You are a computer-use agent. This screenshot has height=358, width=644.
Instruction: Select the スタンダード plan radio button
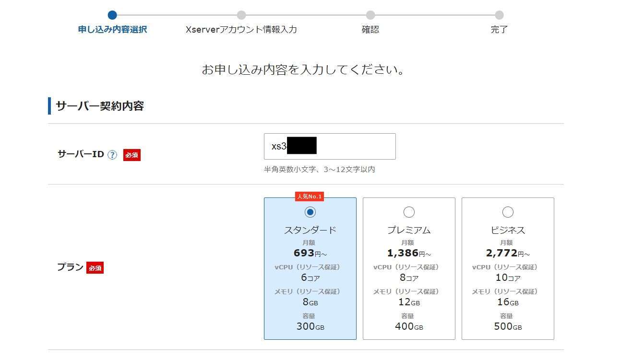pyautogui.click(x=310, y=212)
